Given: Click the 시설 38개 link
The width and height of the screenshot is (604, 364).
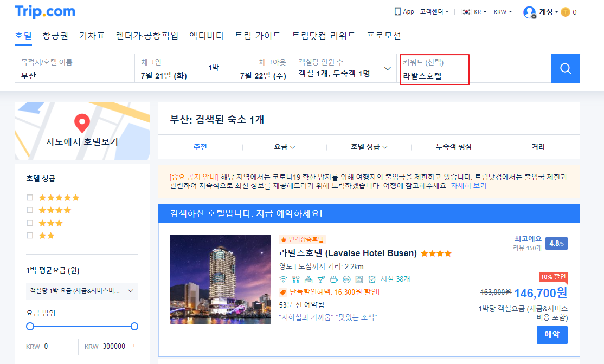Looking at the screenshot, I should 395,279.
